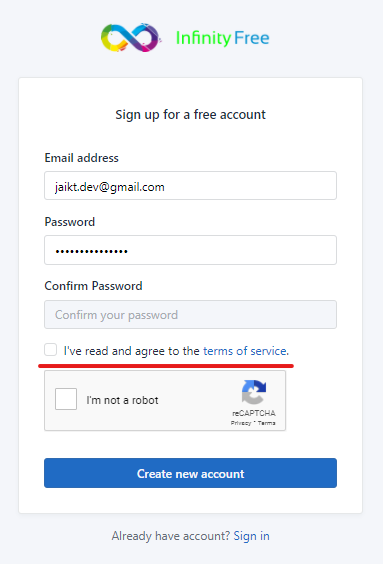The height and width of the screenshot is (564, 383).
Task: Click the rainbow infinity logo icon
Action: coord(130,37)
